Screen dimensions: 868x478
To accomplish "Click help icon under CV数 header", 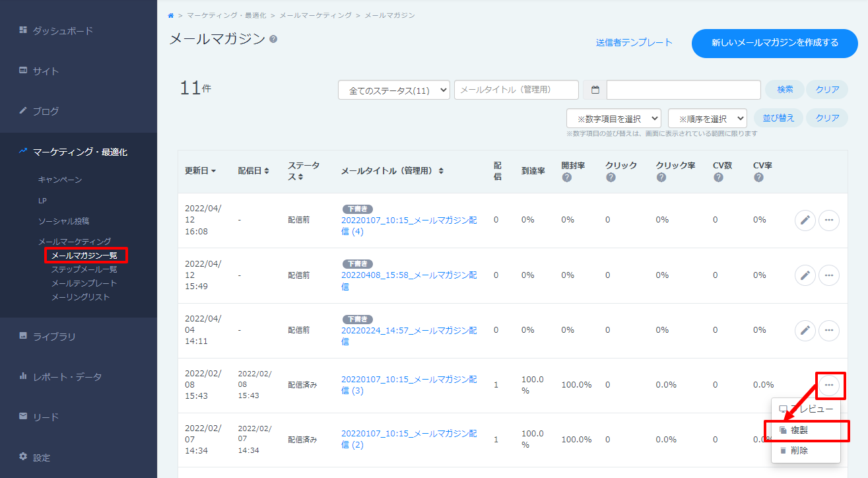I will (x=718, y=178).
